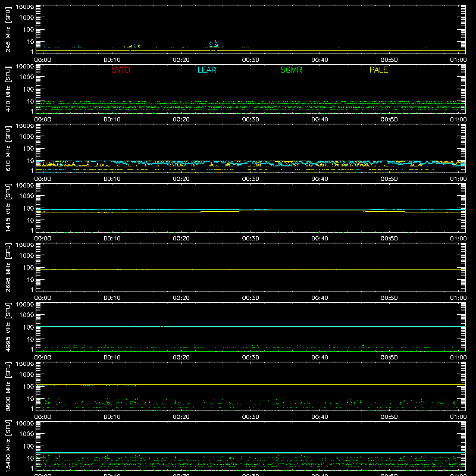Viewport: 476px width, 476px height.
Task: Click the 00:30 time label below 245 MHz panel
Action: 250,60
